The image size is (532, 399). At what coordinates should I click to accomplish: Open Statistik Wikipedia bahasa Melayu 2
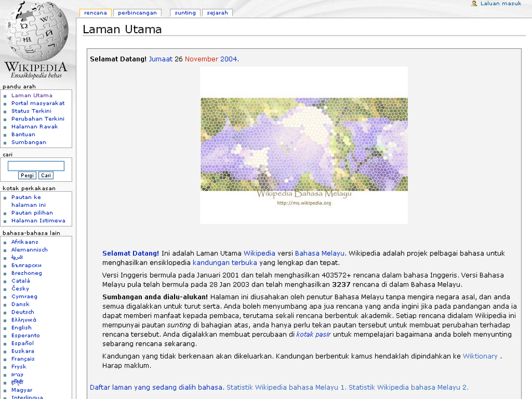408,387
